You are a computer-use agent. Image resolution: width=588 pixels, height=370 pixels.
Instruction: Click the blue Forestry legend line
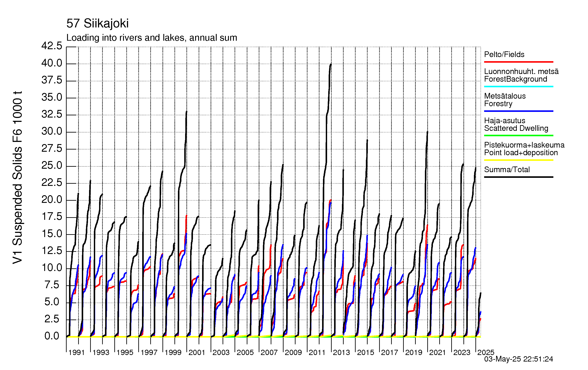(518, 111)
